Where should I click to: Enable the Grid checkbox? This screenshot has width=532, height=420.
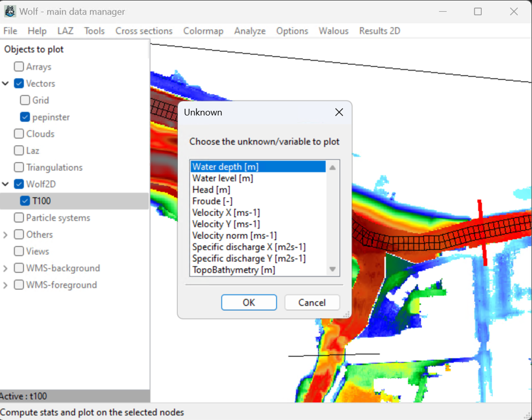[25, 100]
